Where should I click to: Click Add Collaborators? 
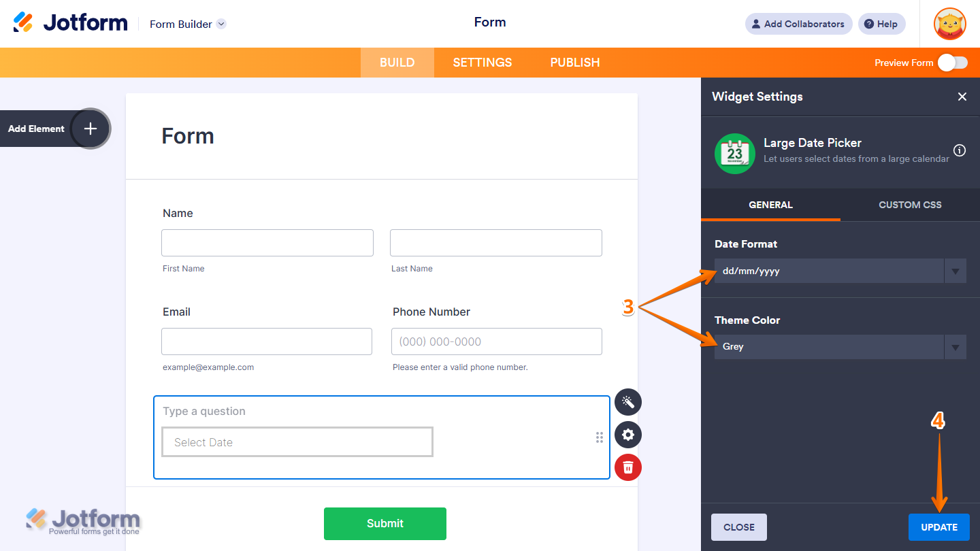point(798,24)
